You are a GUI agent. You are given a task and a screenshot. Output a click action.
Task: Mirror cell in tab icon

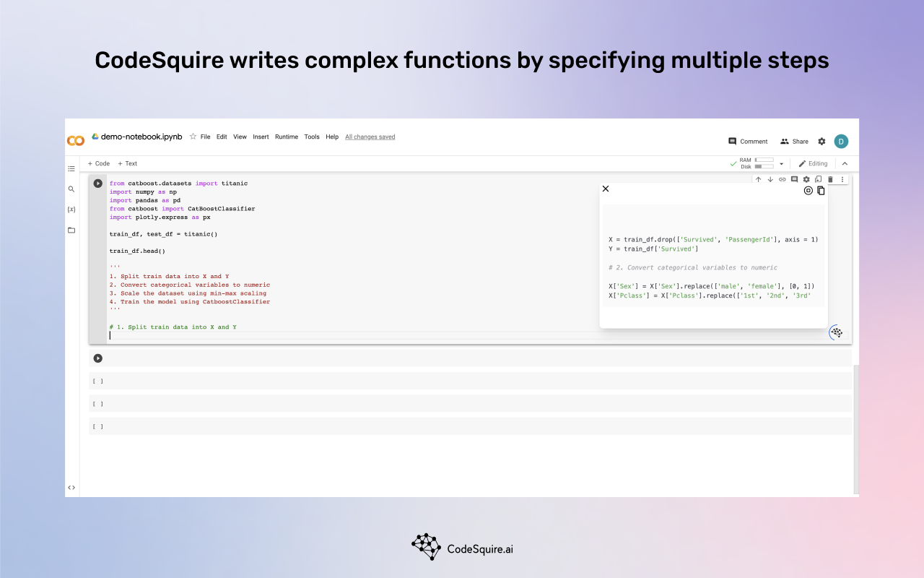[818, 179]
